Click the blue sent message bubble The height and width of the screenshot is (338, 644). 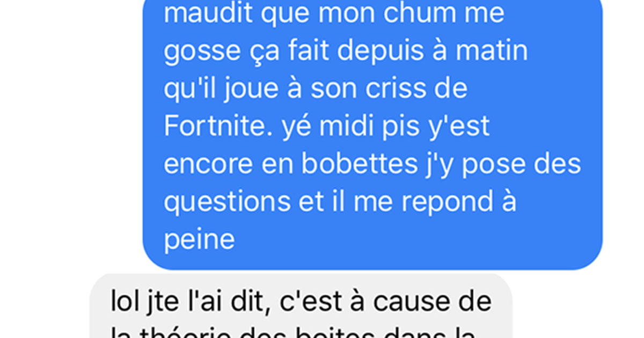point(372,134)
